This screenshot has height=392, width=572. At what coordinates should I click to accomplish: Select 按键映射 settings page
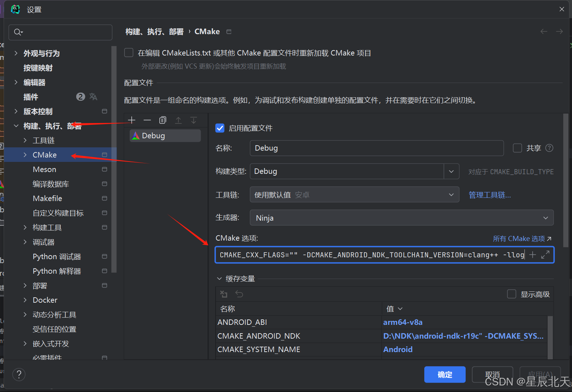38,68
